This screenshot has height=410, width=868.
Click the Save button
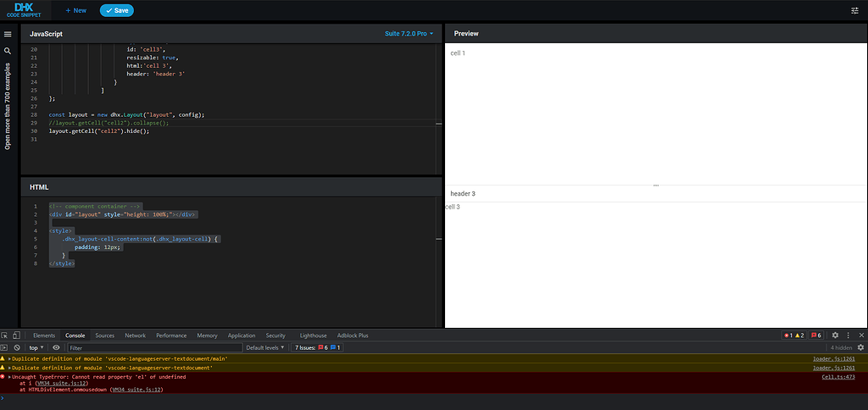coord(117,10)
